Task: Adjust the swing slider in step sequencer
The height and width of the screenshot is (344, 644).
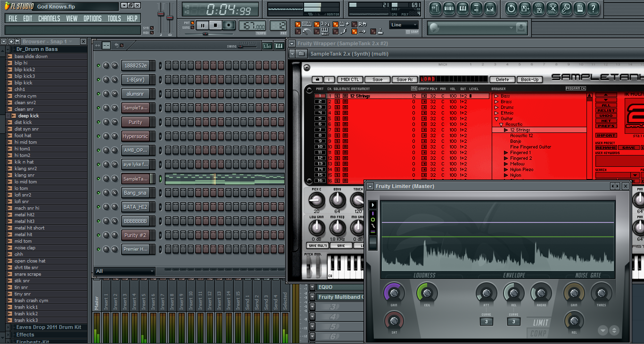Action: click(x=247, y=47)
